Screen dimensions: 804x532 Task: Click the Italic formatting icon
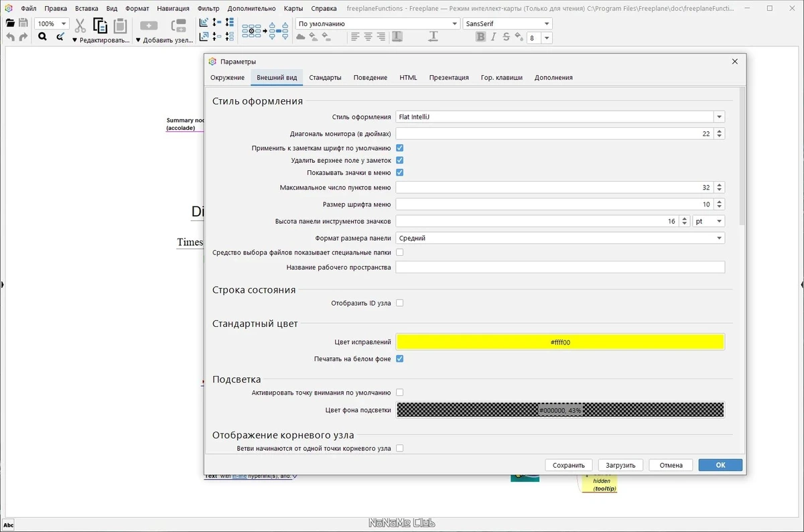pos(494,38)
